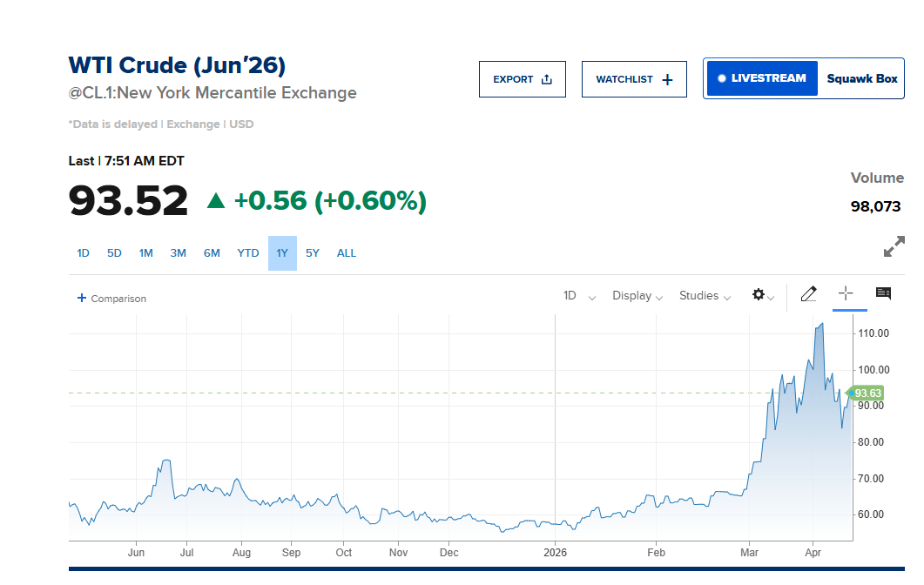Click the Export button
The image size is (924, 585).
click(x=523, y=79)
